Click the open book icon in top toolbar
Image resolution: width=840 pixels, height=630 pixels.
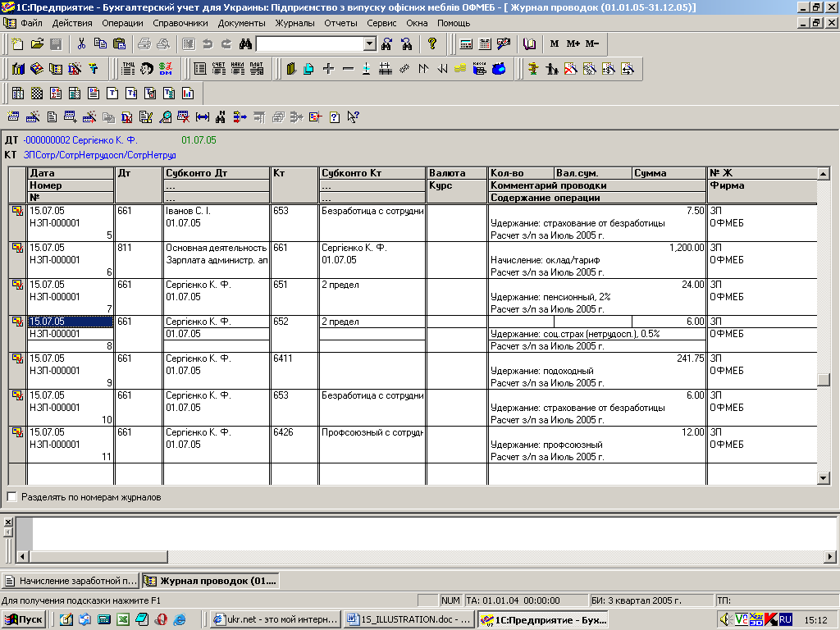529,44
